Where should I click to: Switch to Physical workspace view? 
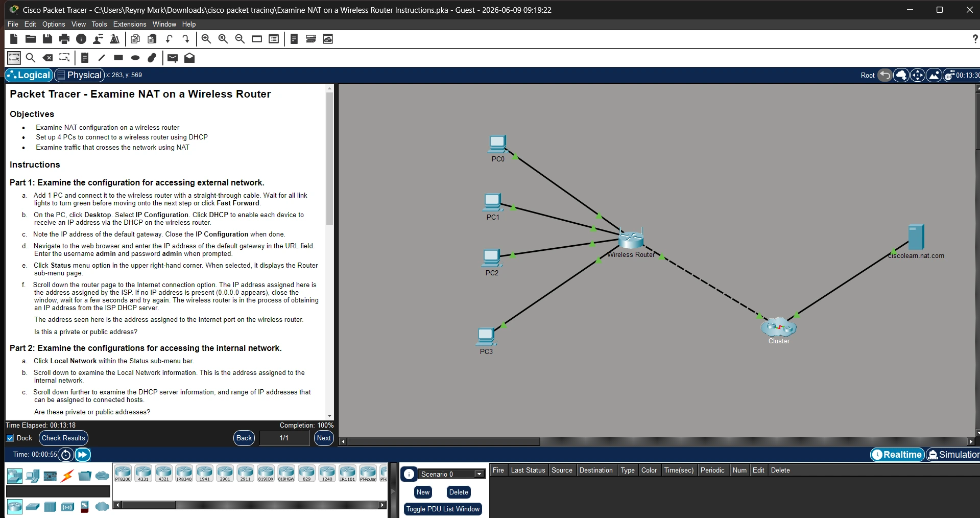tap(79, 75)
